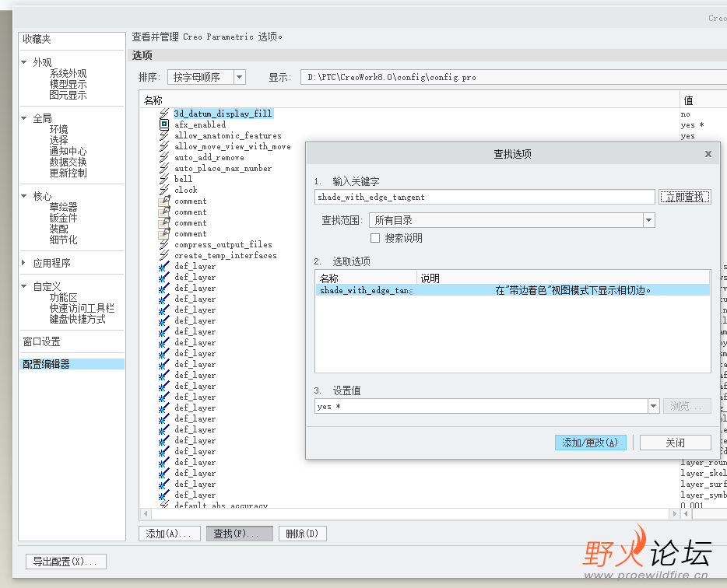Open the 设置值 yes dropdown arrow

point(653,406)
